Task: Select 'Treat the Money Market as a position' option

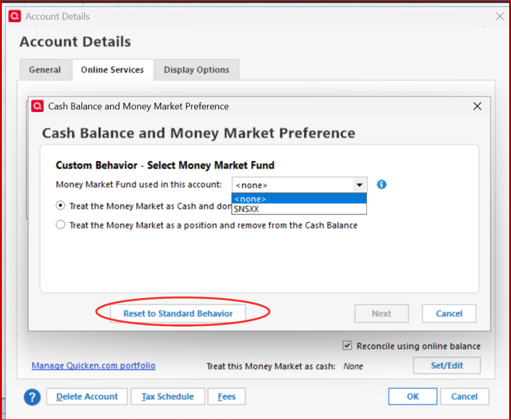Action: click(60, 225)
